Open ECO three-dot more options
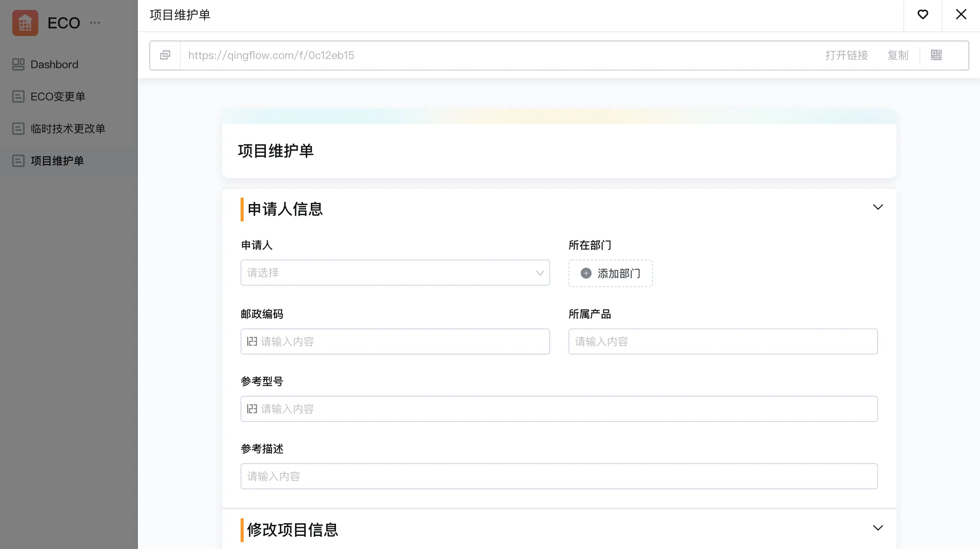The height and width of the screenshot is (549, 980). (x=95, y=23)
